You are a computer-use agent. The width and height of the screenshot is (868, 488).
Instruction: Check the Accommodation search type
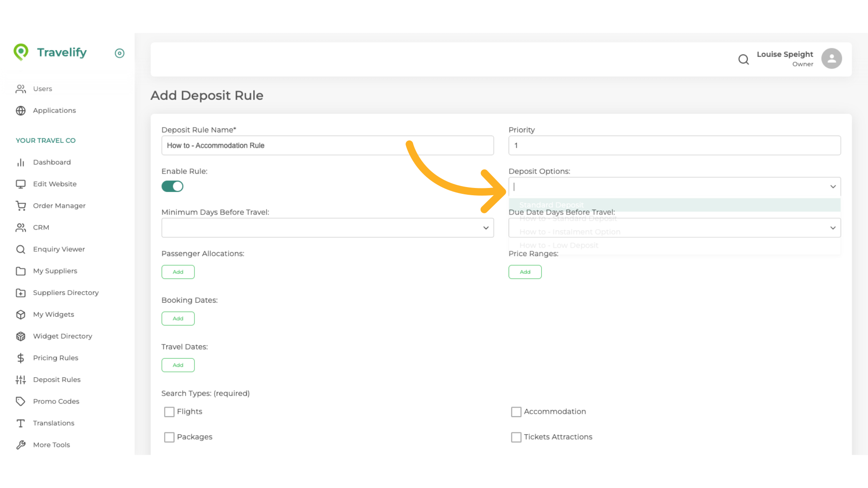(x=516, y=412)
